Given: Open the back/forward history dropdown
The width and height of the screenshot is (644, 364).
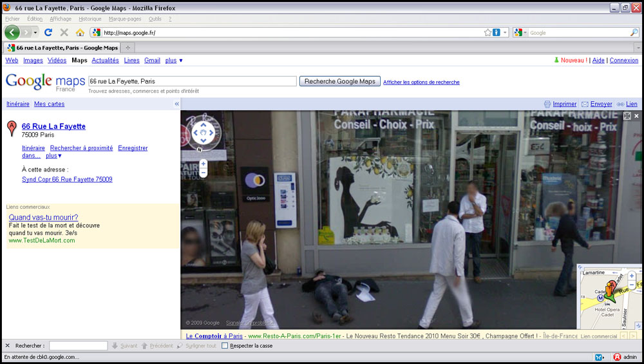Looking at the screenshot, I should click(x=35, y=32).
